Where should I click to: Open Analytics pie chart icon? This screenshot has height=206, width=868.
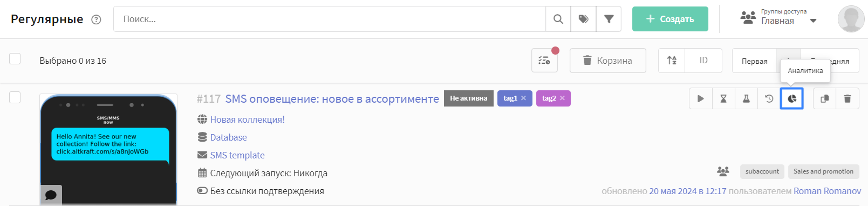792,98
